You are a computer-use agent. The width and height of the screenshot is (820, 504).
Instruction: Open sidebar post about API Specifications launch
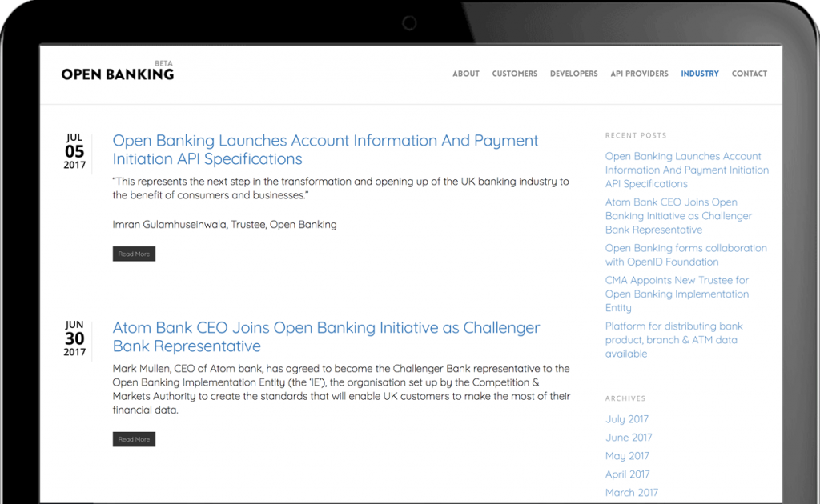click(x=686, y=170)
